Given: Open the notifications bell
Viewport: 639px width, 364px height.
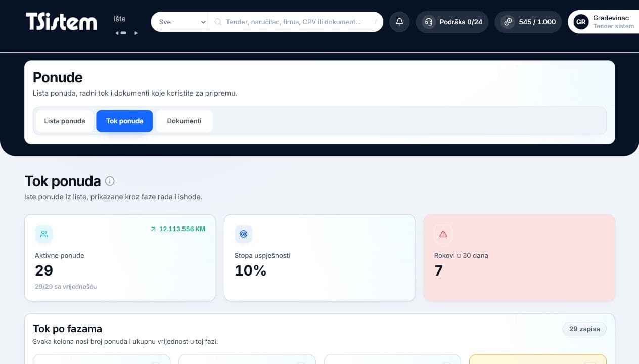Looking at the screenshot, I should point(399,22).
